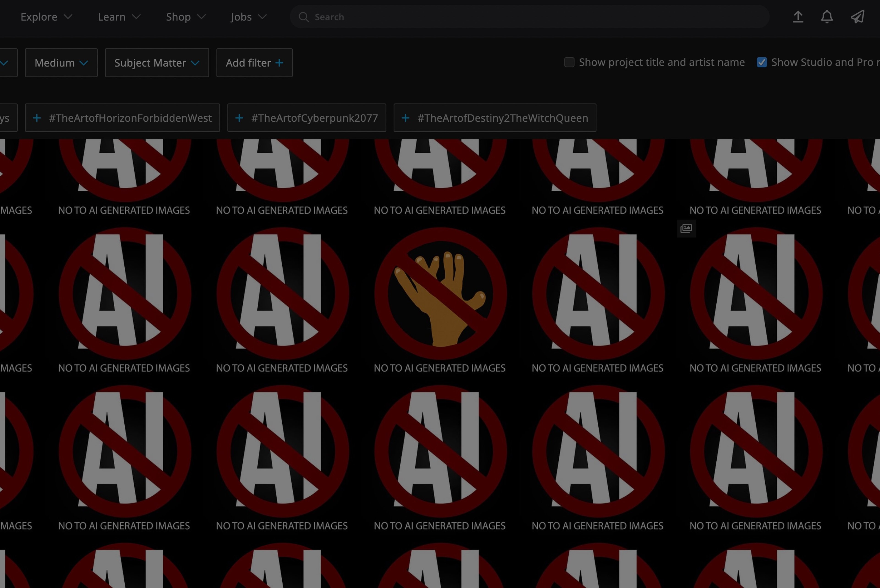Open the Shop menu
Viewport: 880px width, 588px height.
pyautogui.click(x=186, y=17)
